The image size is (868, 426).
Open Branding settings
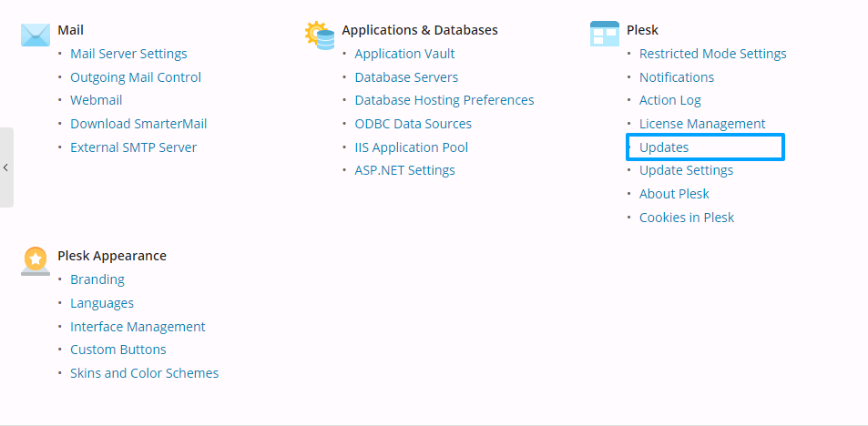click(x=97, y=279)
